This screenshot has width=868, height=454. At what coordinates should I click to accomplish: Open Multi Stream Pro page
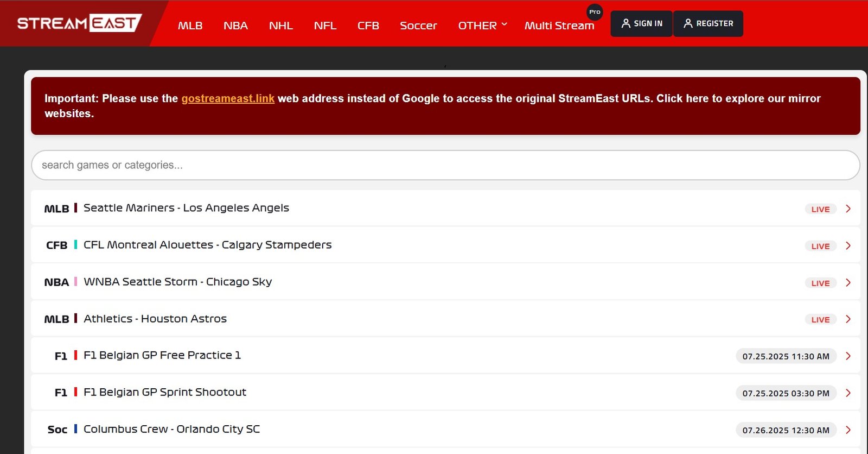point(559,26)
